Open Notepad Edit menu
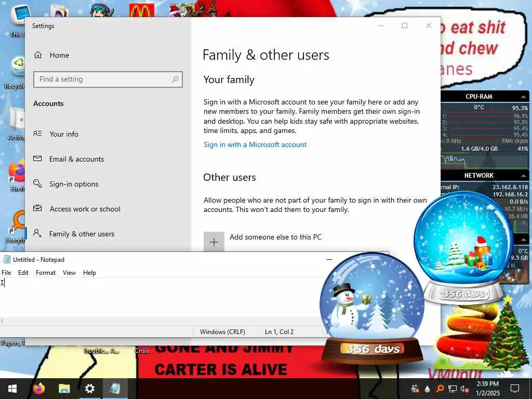This screenshot has height=399, width=532. point(23,272)
